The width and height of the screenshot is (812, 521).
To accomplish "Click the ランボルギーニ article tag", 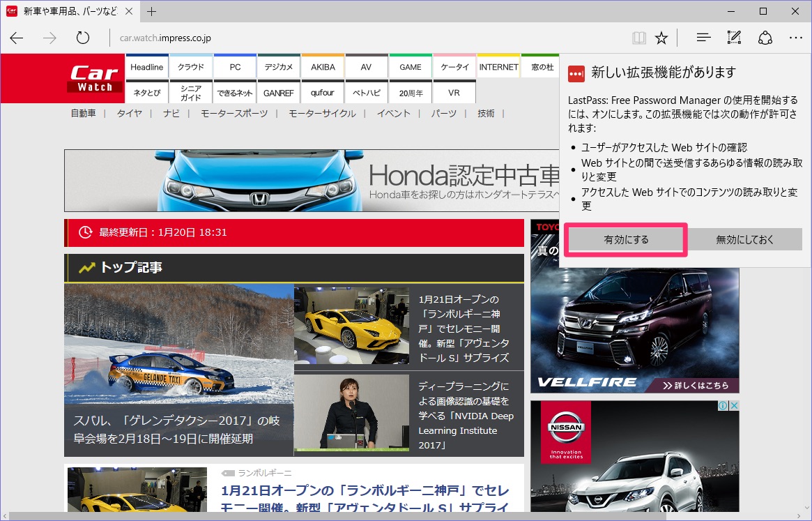I will 265,473.
